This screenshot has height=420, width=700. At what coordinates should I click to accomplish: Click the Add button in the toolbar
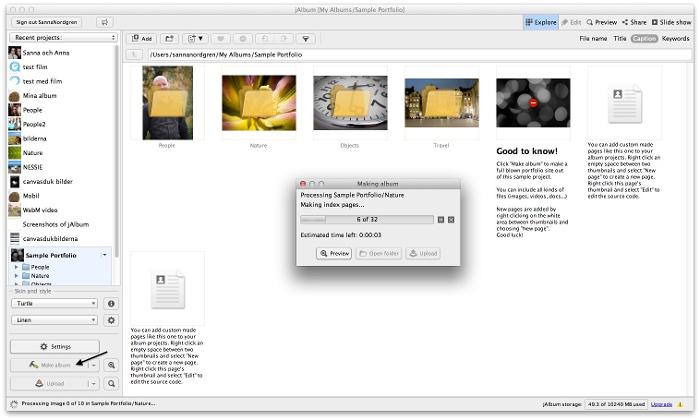(141, 38)
